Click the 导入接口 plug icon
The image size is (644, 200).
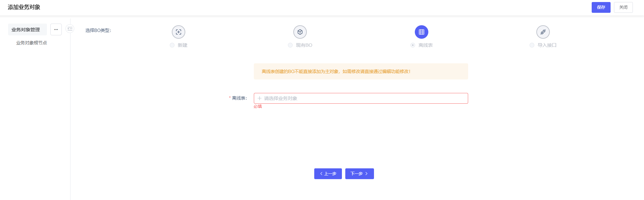[543, 32]
